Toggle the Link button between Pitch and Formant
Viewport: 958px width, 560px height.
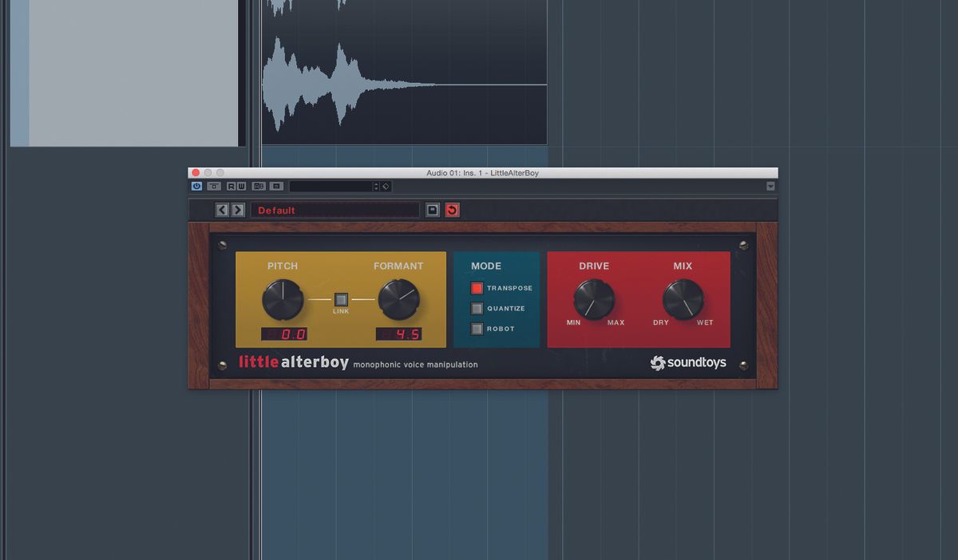339,297
